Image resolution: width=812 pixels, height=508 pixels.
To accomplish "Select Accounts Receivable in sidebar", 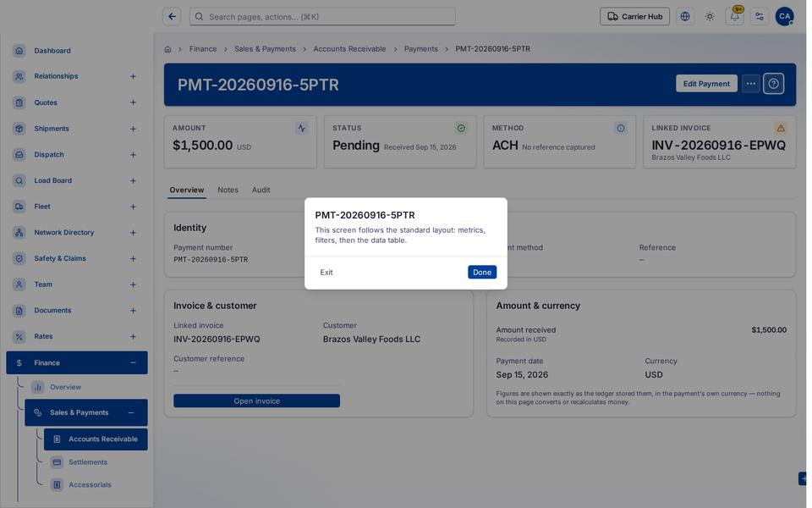I will click(x=96, y=439).
